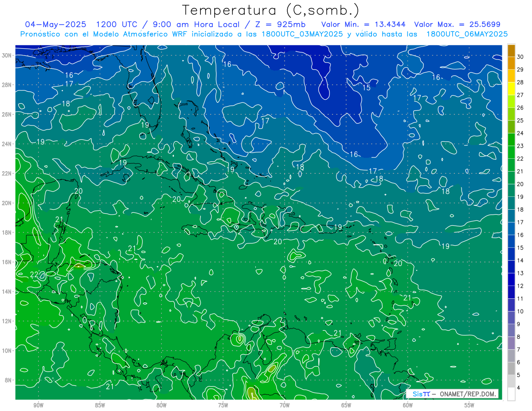Screen dimensions: 532x411
Task: Click the teal colorbar segment between 18 and 19
Action: [511, 203]
